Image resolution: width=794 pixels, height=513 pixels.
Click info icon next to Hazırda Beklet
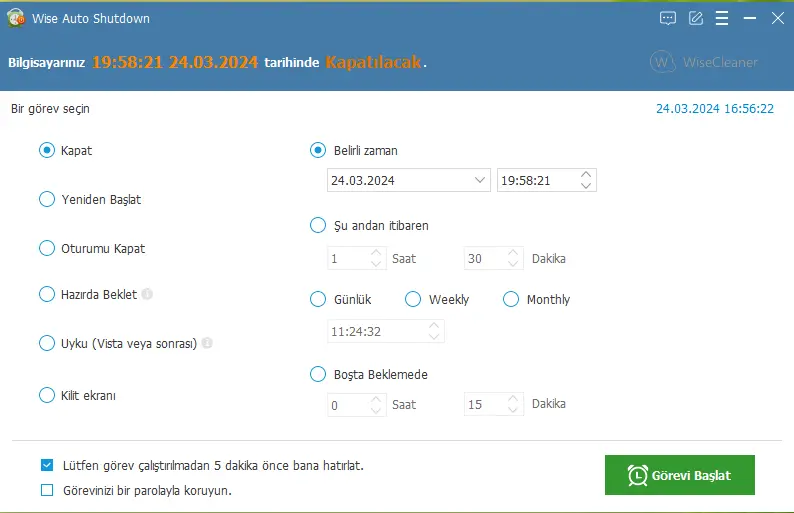click(147, 294)
